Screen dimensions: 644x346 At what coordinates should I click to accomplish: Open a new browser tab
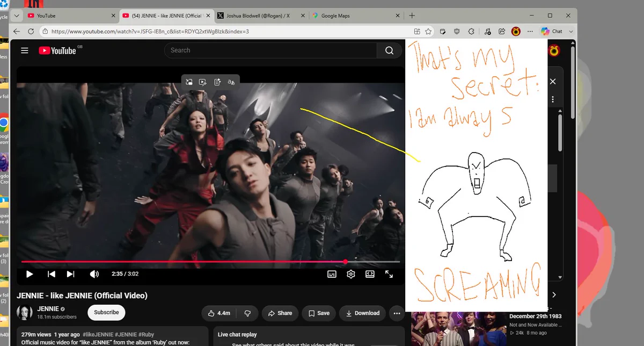pos(412,16)
